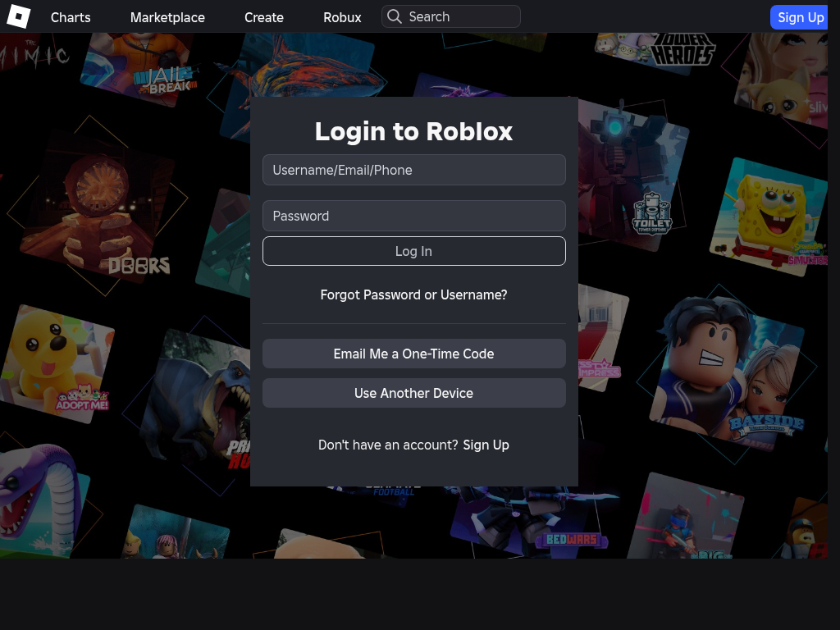Click the search magnifier icon
The height and width of the screenshot is (630, 840).
[395, 16]
